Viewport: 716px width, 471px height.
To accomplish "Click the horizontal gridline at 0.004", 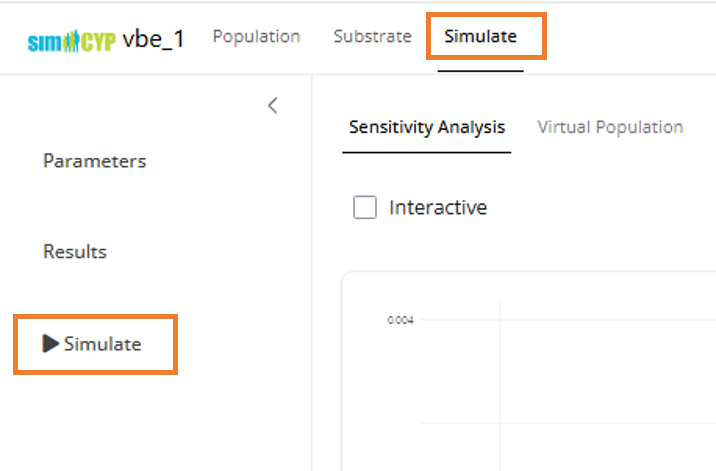I will pyautogui.click(x=600, y=320).
